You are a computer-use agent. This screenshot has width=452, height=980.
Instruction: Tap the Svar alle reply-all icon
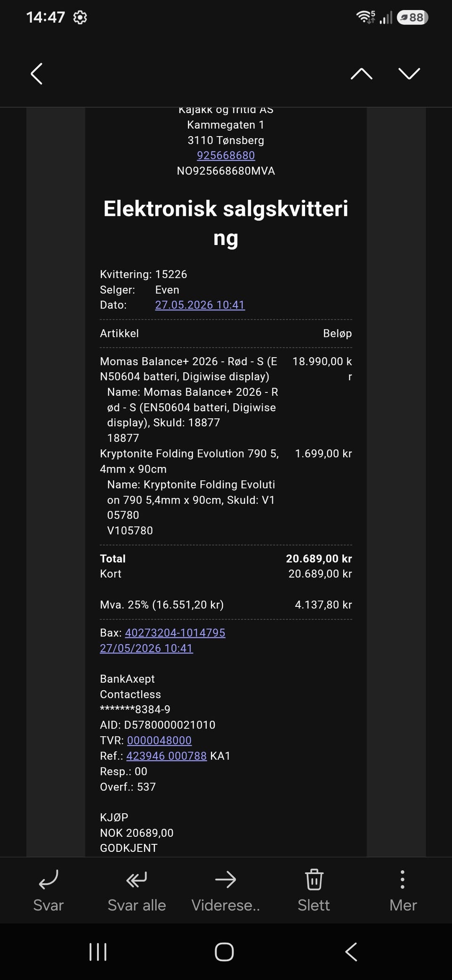[137, 879]
